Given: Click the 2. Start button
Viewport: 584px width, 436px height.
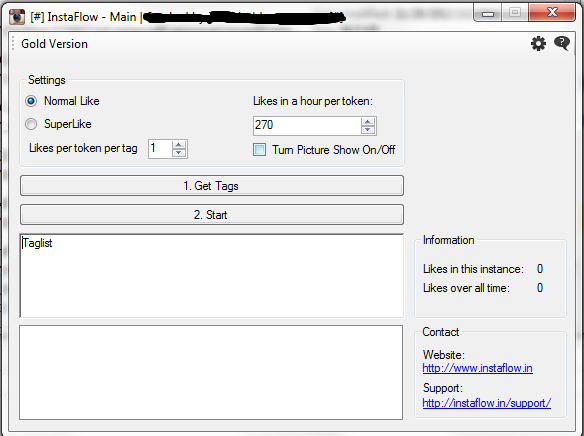Looking at the screenshot, I should (x=212, y=214).
